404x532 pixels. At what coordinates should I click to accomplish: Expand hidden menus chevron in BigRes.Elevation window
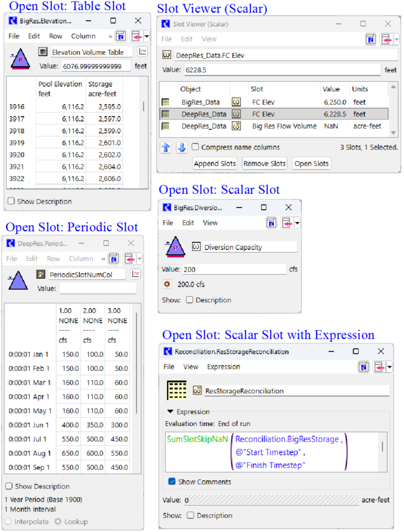pos(110,36)
